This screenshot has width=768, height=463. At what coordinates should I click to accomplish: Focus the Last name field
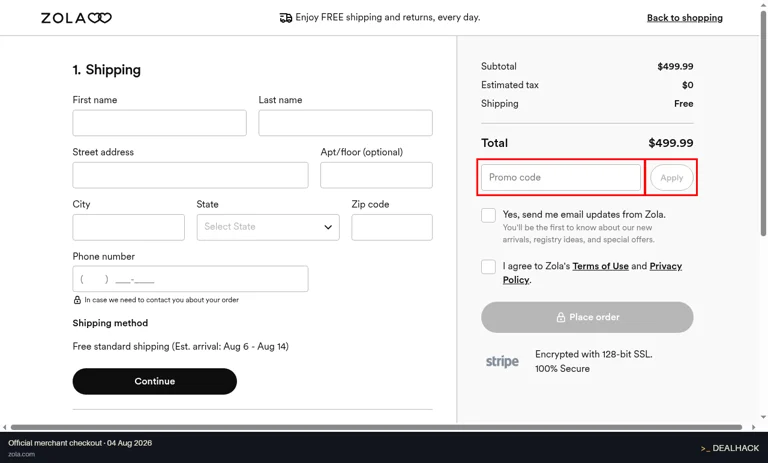345,122
